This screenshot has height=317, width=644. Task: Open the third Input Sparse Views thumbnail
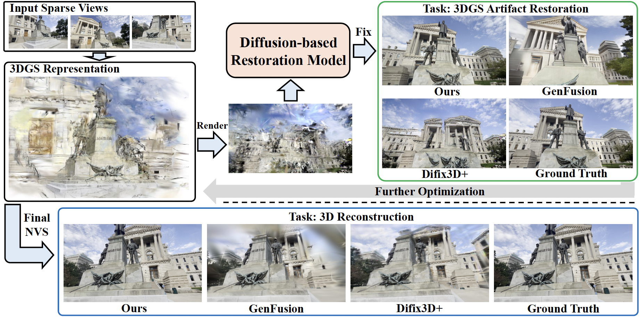pos(162,32)
